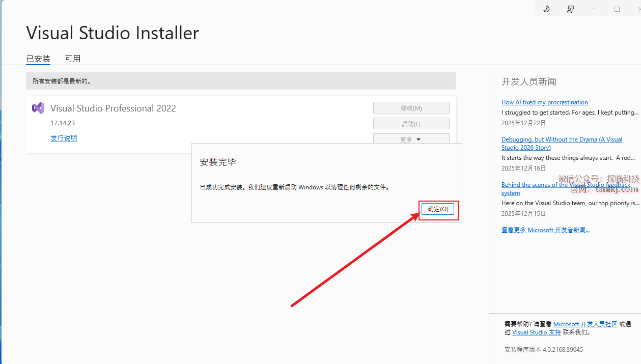The image size is (641, 364).
Task: Switch to the 可用 tab
Action: [73, 59]
